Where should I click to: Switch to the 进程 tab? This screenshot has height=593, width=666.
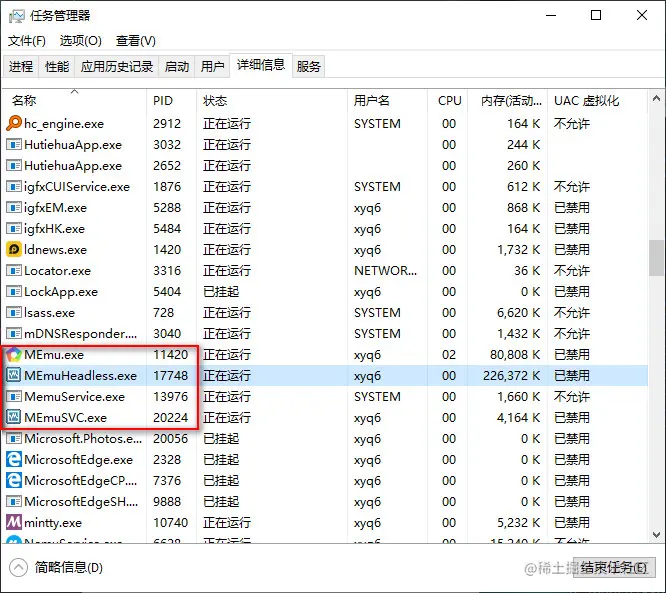(21, 67)
